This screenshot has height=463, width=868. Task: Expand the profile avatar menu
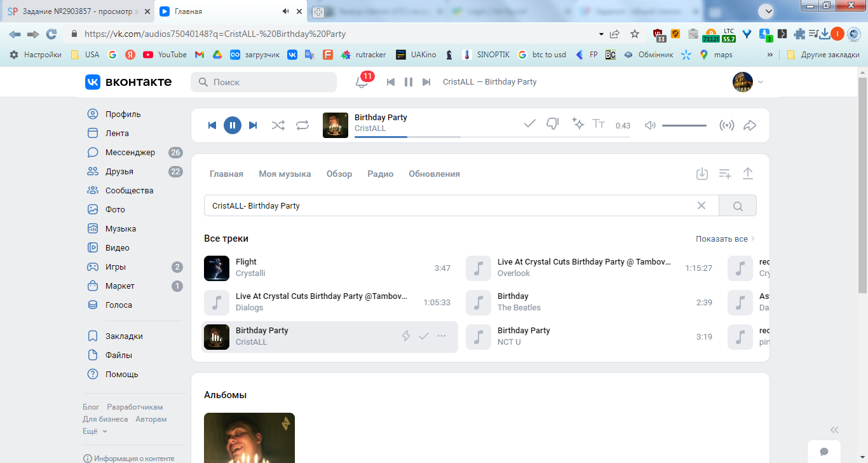click(x=748, y=82)
